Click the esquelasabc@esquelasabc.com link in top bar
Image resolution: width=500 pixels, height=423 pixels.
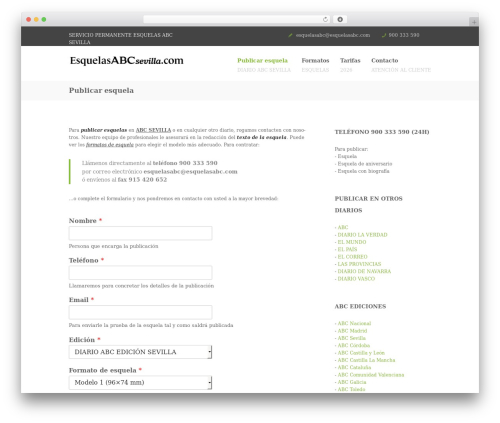point(333,35)
